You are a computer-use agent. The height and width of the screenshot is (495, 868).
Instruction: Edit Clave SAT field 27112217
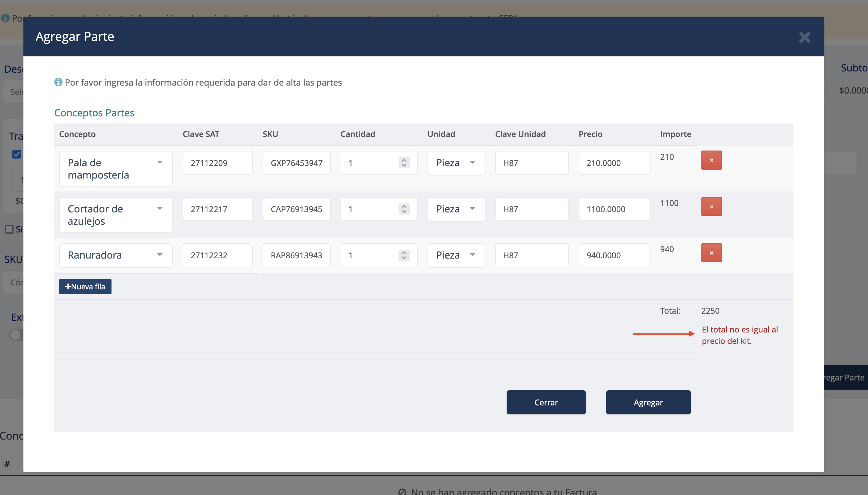tap(218, 209)
